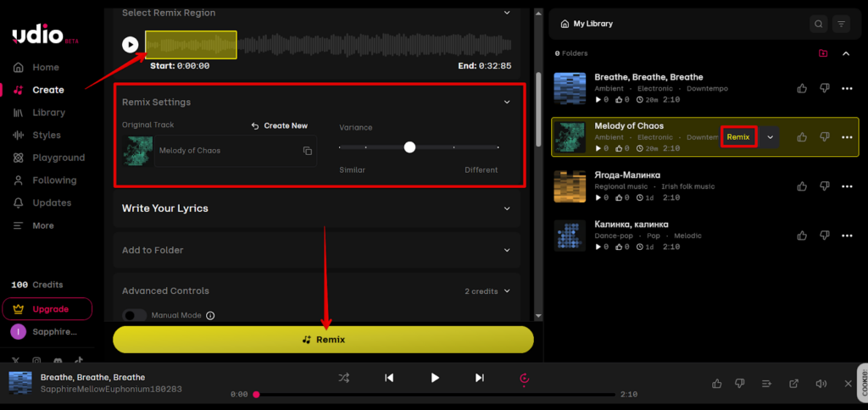Open Styles in the sidebar
The width and height of the screenshot is (868, 410).
[x=36, y=135]
